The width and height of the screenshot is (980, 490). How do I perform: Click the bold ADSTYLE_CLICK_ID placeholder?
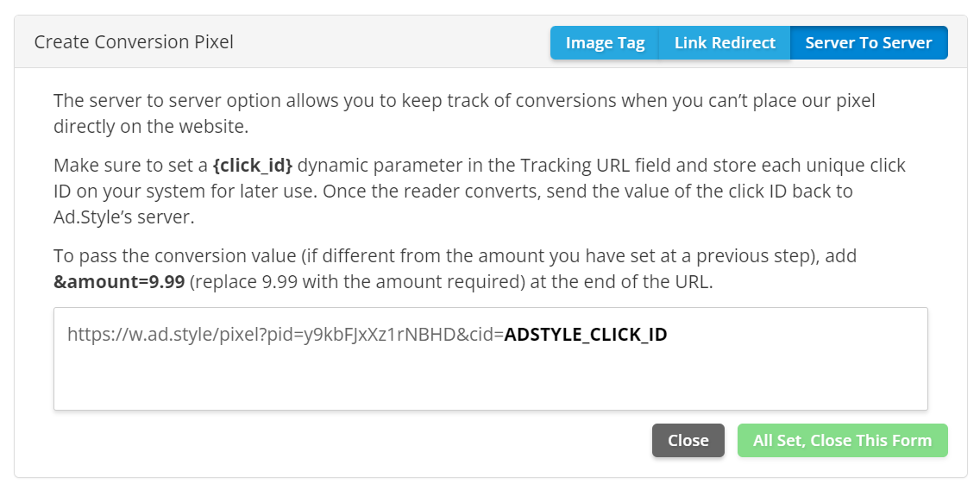click(585, 335)
